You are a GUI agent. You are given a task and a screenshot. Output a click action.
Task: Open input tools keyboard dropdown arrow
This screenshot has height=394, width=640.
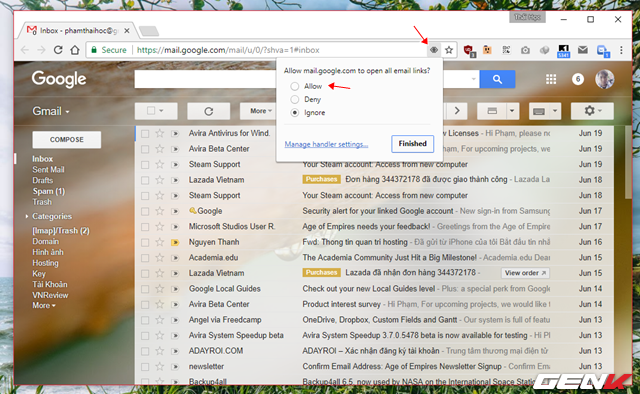pos(555,111)
